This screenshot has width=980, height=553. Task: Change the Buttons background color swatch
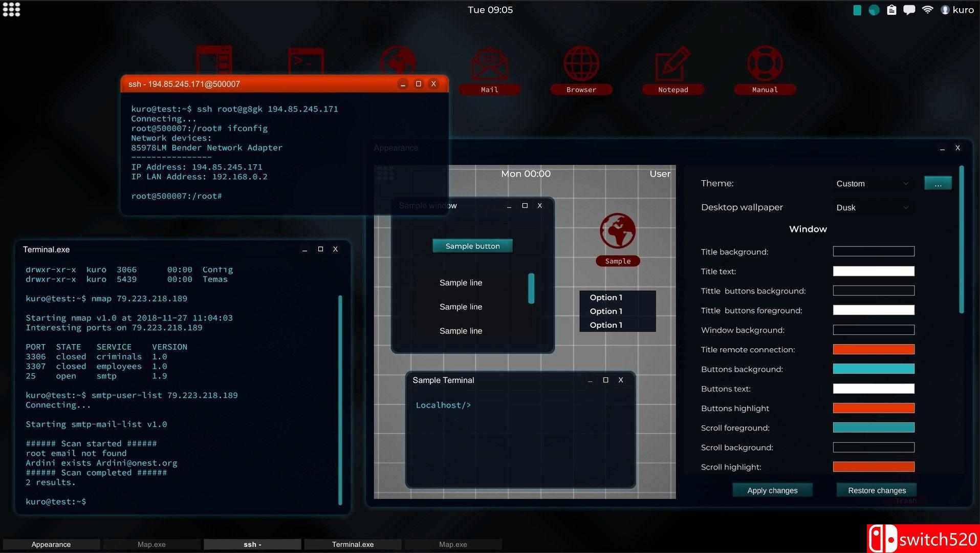[874, 369]
